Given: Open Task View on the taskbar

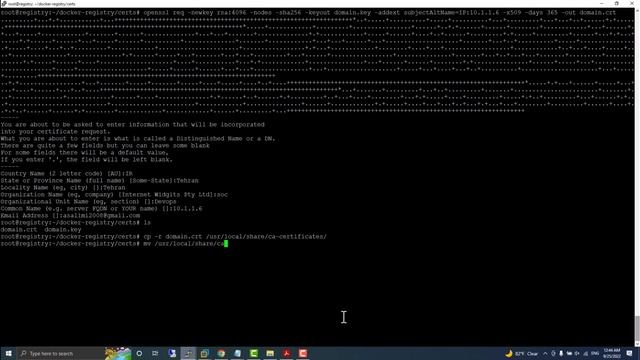Looking at the screenshot, I should point(155,353).
